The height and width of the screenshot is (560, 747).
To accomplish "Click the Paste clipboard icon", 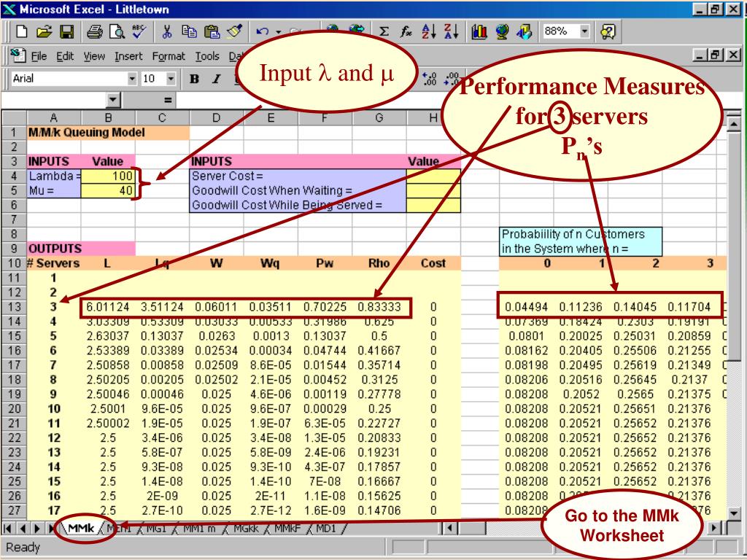I will pos(212,32).
